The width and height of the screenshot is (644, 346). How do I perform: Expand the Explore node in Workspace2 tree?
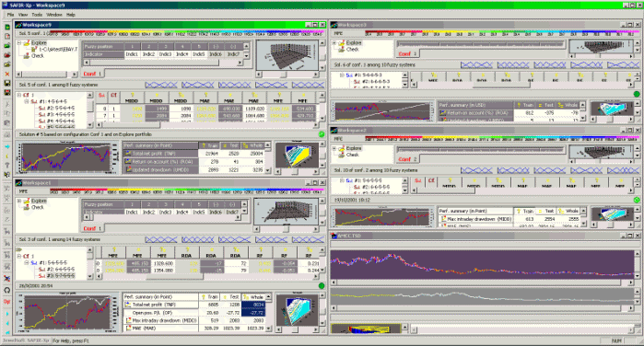(x=334, y=148)
